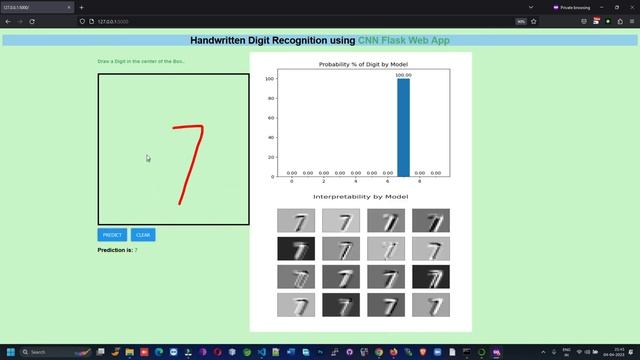Expand the list-all-tabs chevron
This screenshot has width=640, height=360.
(x=531, y=7)
